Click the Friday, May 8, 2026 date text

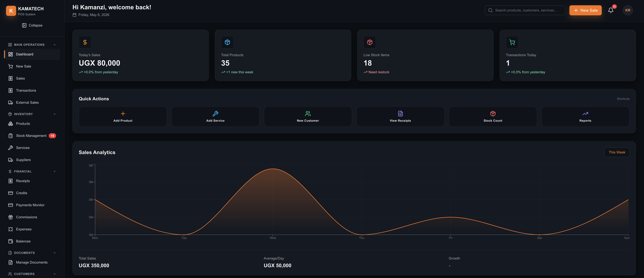coord(94,15)
